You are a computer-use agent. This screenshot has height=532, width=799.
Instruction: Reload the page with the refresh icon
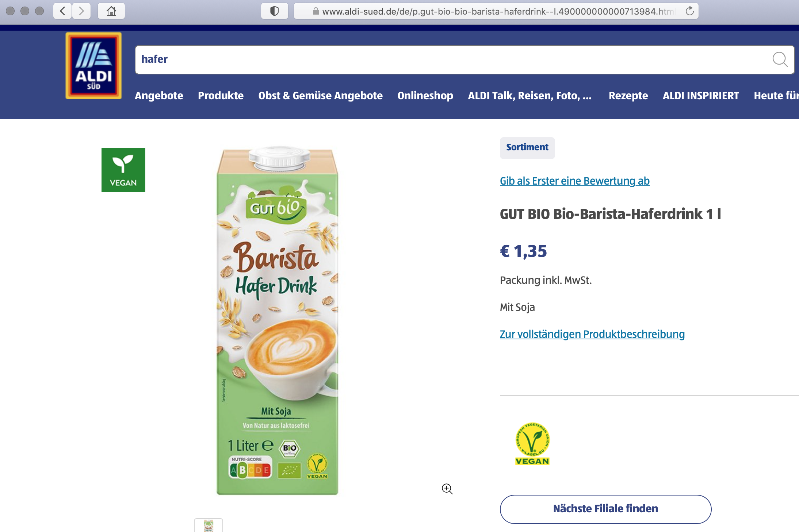689,11
